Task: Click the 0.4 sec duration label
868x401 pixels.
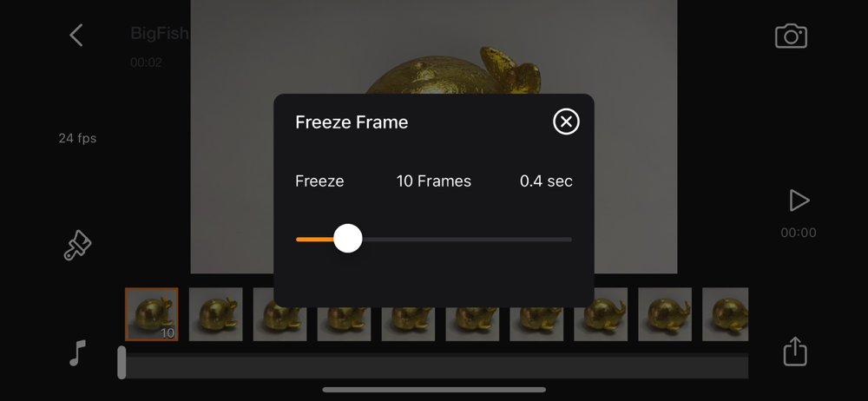Action: [546, 181]
